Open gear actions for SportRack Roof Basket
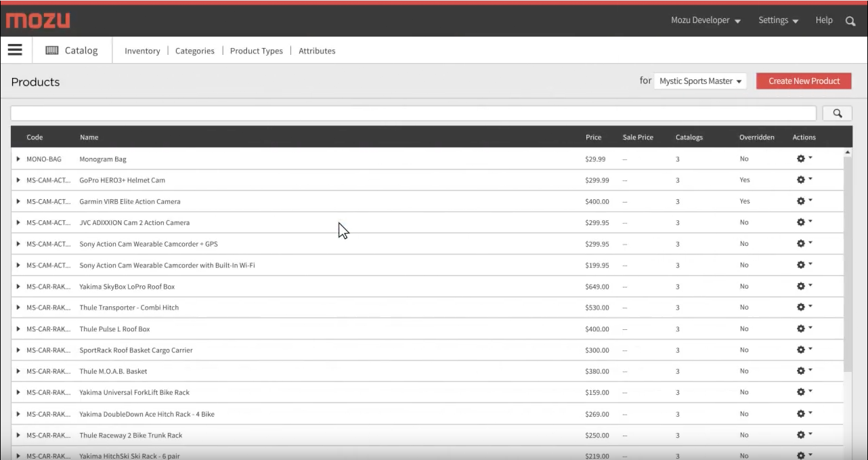Screen dimensions: 868x460 pyautogui.click(x=804, y=350)
